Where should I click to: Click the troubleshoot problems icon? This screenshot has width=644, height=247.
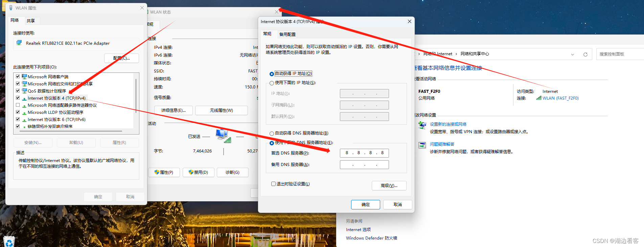(x=422, y=145)
